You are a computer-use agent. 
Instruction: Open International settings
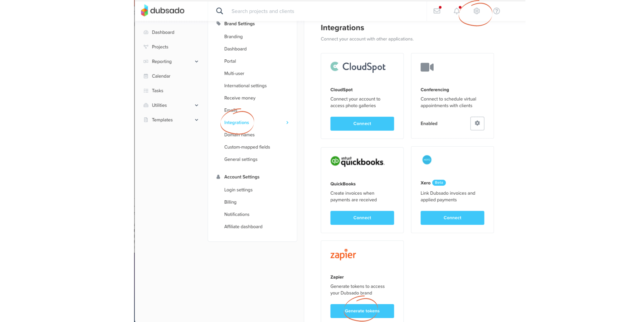(x=245, y=86)
